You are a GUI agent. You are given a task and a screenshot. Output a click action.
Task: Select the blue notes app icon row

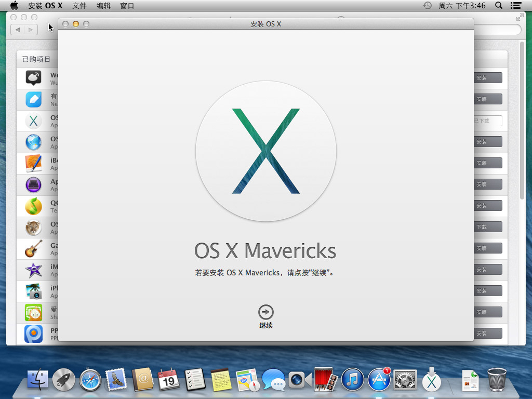pos(33,99)
